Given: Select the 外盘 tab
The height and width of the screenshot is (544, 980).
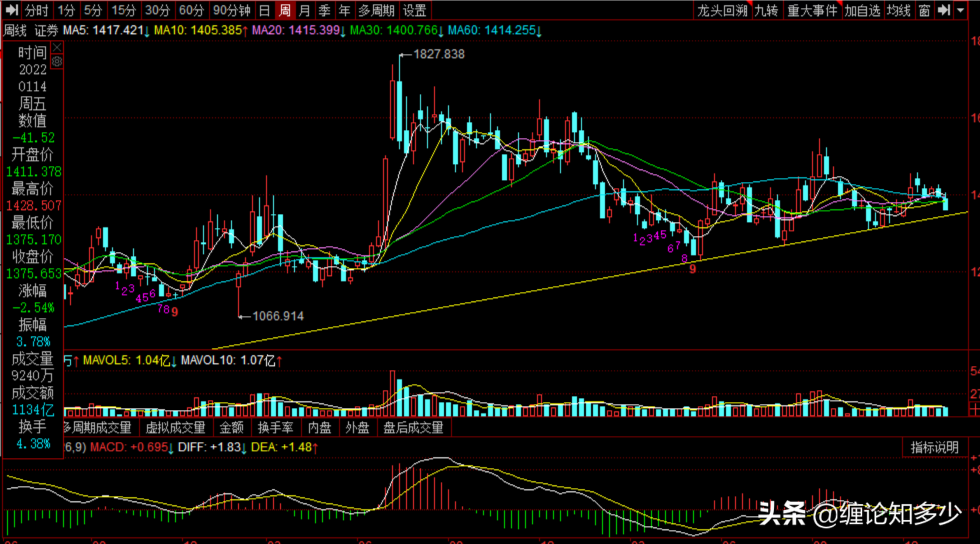Looking at the screenshot, I should click(357, 427).
